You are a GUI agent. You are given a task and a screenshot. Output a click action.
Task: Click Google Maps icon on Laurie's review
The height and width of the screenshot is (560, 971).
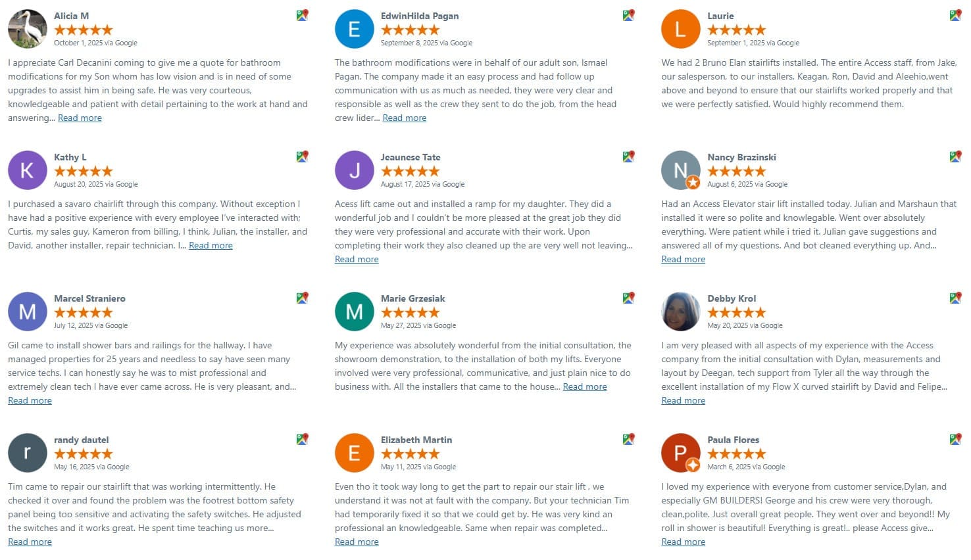(x=955, y=15)
